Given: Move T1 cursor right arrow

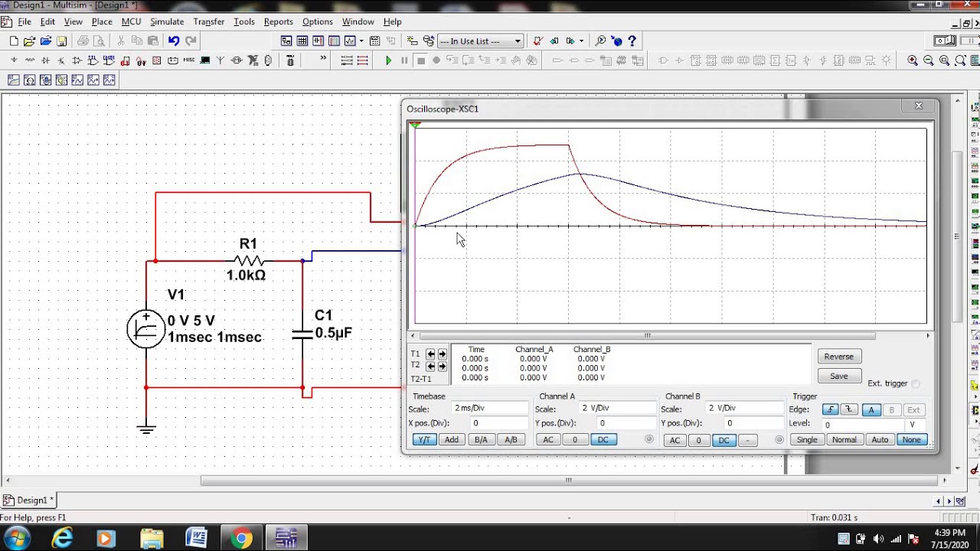Looking at the screenshot, I should (x=442, y=354).
